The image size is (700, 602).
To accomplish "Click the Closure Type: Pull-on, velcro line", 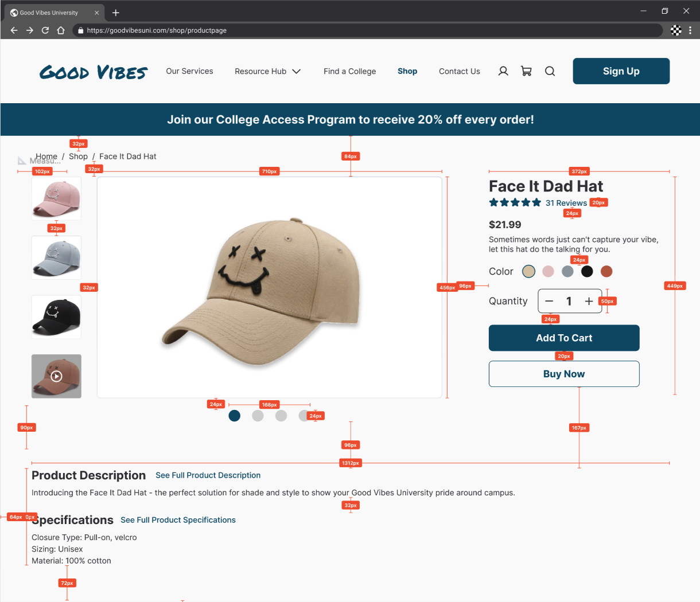I will pyautogui.click(x=84, y=537).
